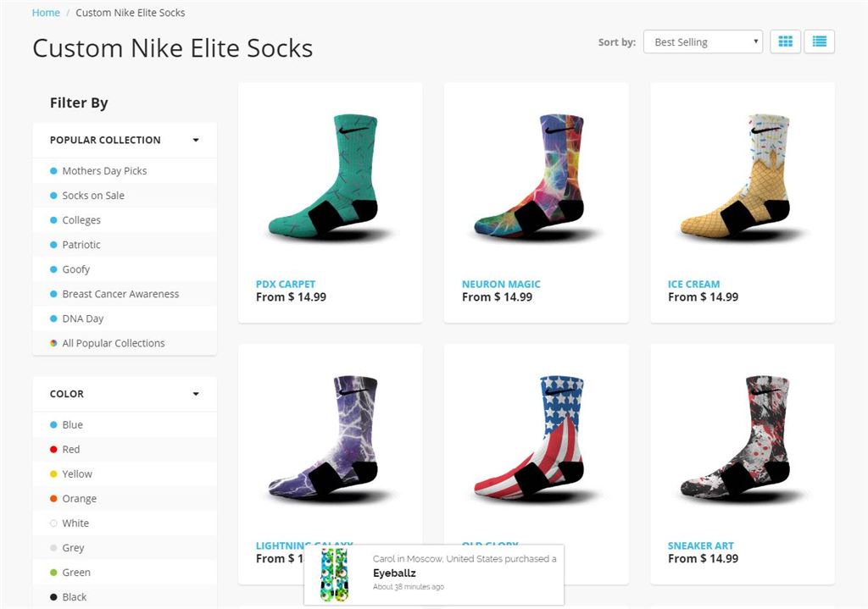Filter socks by Red color

pyautogui.click(x=70, y=449)
